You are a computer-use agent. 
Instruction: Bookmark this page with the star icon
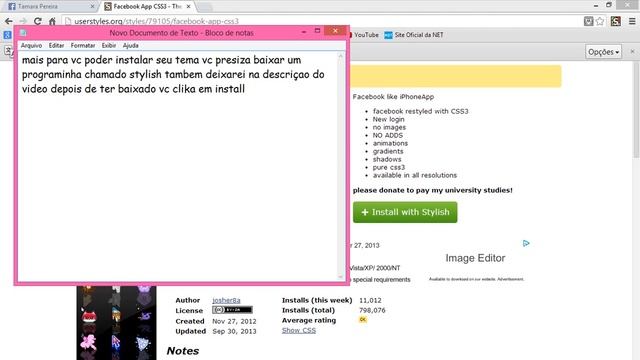tap(600, 21)
